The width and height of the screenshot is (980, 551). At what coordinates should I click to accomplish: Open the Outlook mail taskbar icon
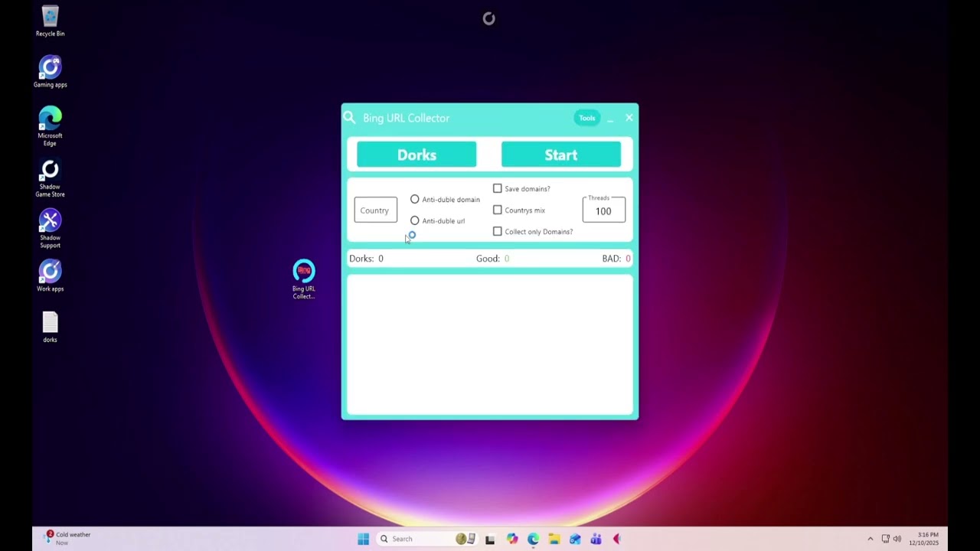[575, 539]
